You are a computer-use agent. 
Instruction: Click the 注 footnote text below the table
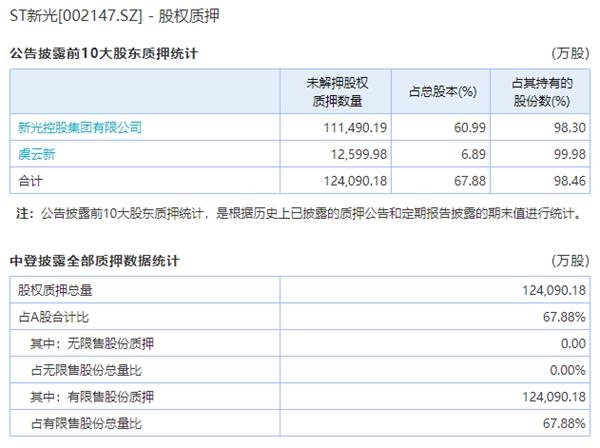point(300,213)
